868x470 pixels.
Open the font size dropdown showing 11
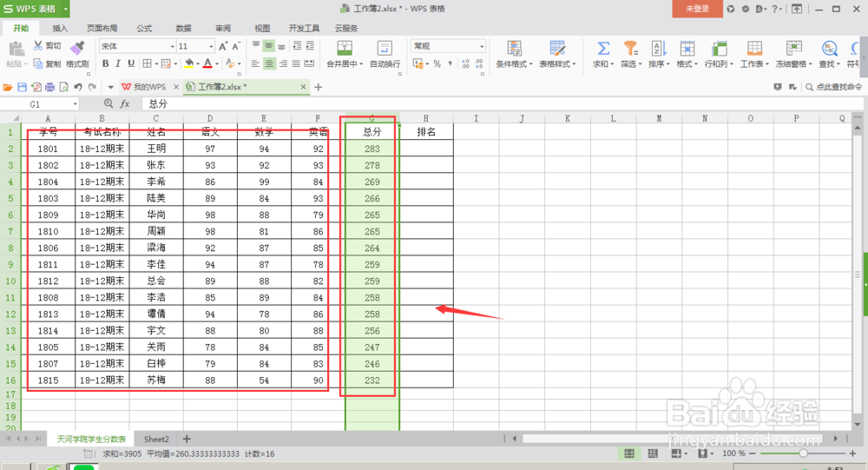211,47
